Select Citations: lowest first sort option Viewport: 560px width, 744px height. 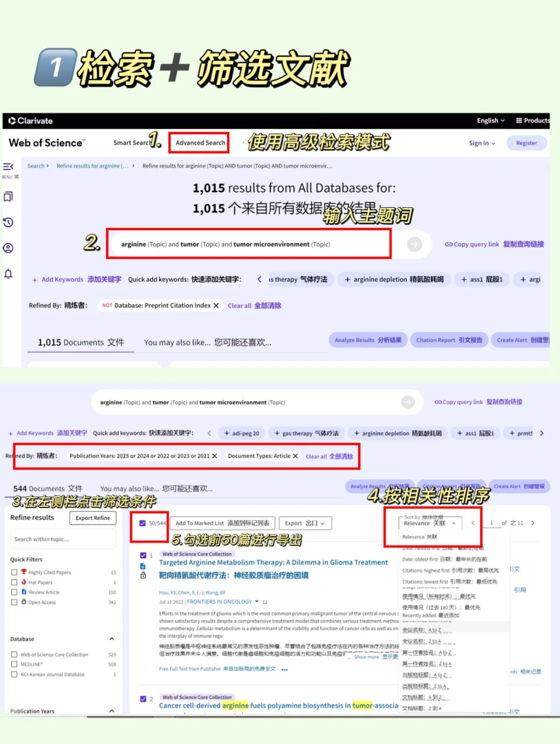click(x=450, y=582)
